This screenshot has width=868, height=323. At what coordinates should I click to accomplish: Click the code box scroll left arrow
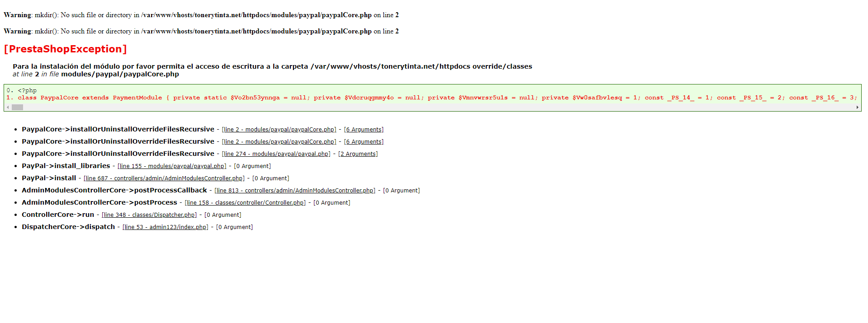(8, 108)
